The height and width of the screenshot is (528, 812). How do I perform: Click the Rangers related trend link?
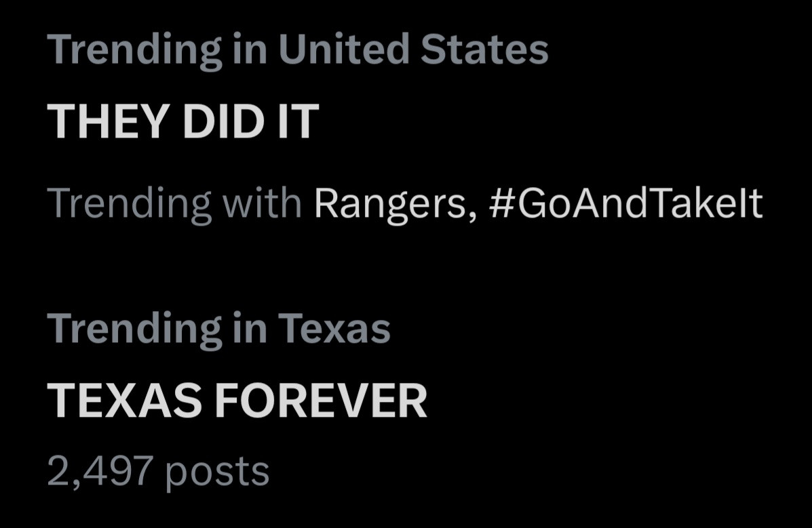click(389, 203)
